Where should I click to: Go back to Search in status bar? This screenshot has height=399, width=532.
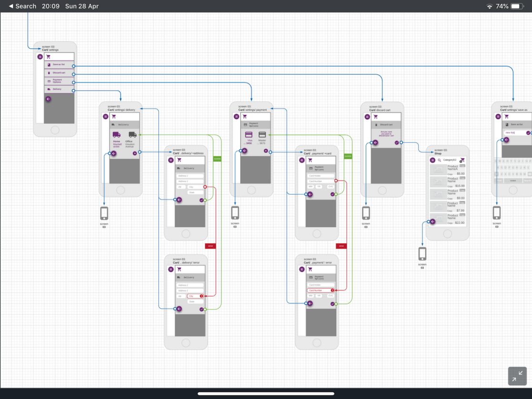click(22, 6)
